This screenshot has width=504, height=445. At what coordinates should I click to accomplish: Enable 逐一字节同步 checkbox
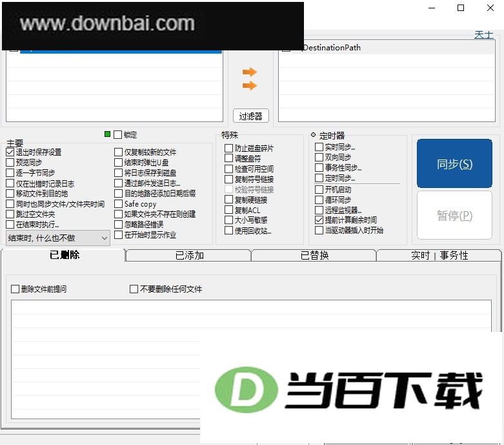point(10,173)
